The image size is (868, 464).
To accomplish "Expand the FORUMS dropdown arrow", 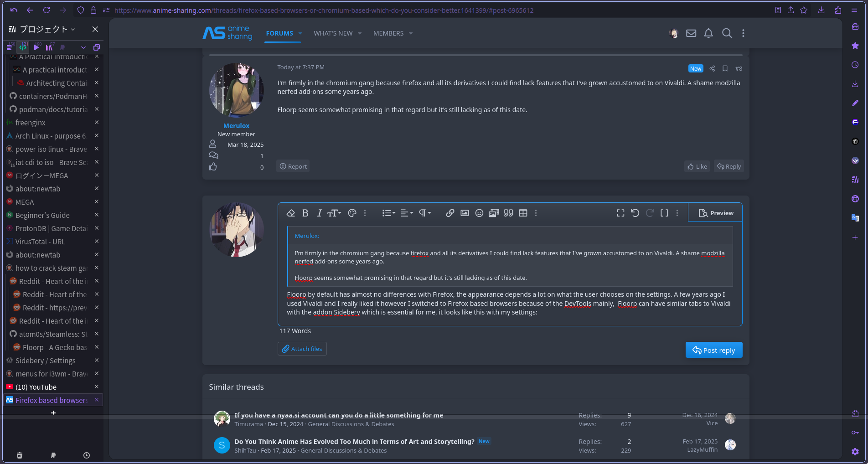I will point(300,33).
